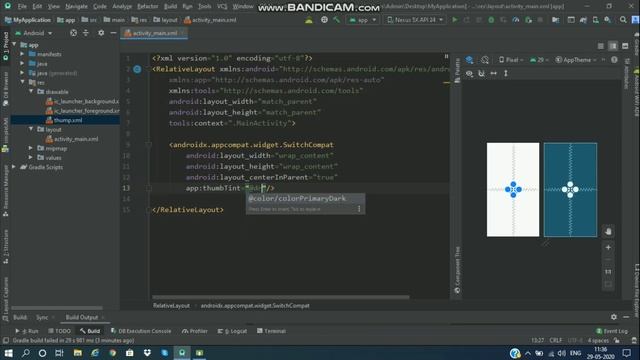The height and width of the screenshot is (360, 640).
Task: Expand the mipmap folder
Action: point(31,148)
